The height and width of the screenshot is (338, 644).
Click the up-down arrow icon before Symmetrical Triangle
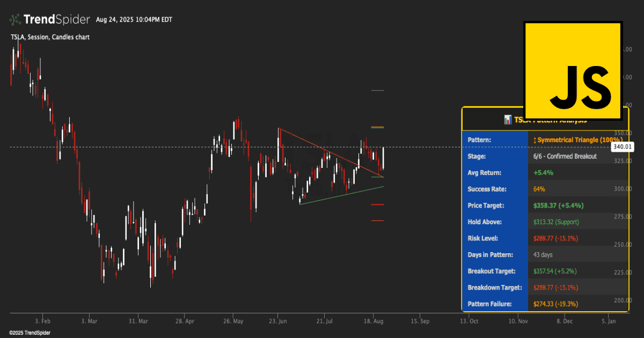click(536, 140)
